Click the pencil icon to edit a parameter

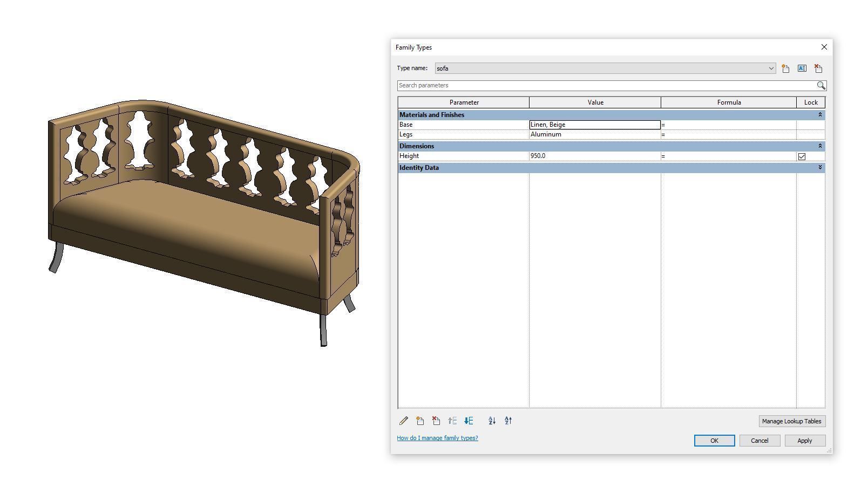tap(403, 421)
